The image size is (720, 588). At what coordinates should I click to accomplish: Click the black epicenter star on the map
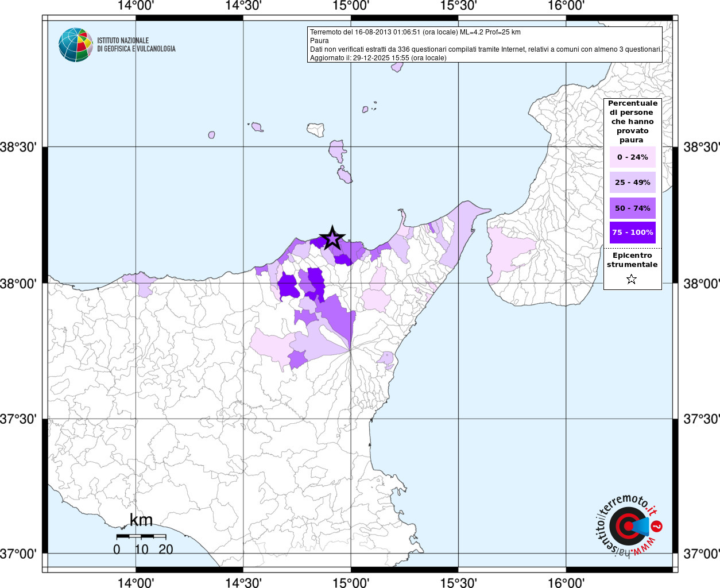point(332,238)
